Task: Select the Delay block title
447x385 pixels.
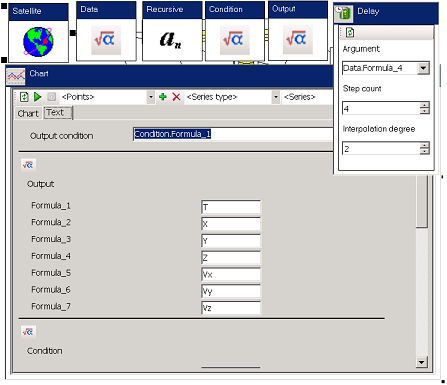Action: click(x=368, y=12)
